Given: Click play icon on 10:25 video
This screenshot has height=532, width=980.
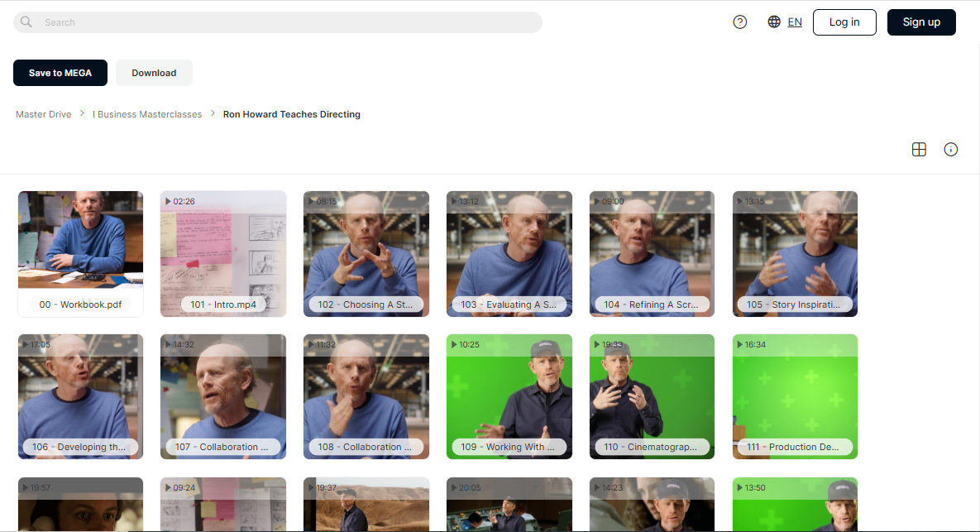Looking at the screenshot, I should 454,344.
